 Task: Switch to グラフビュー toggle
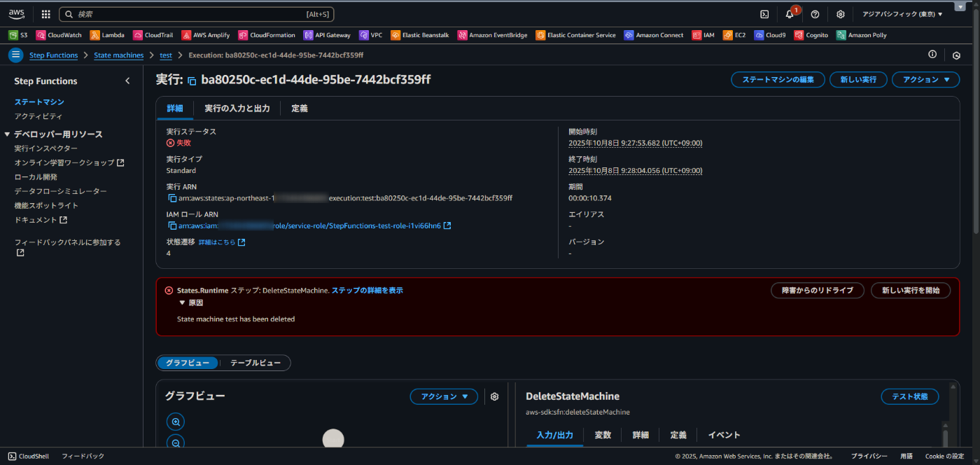point(188,363)
